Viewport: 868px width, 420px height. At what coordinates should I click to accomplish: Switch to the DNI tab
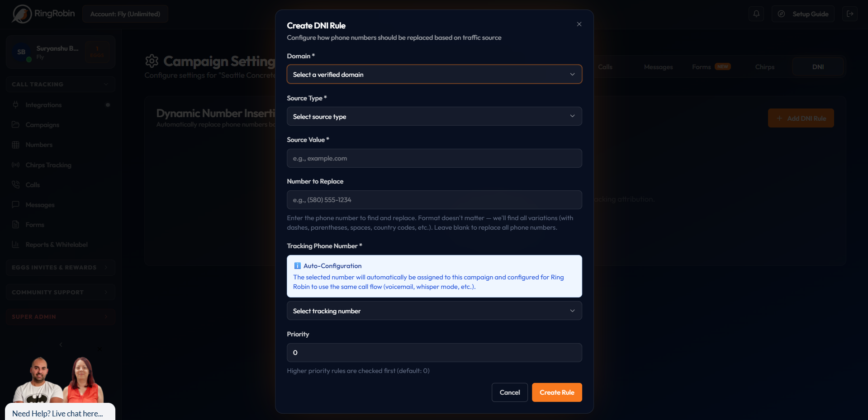point(818,67)
